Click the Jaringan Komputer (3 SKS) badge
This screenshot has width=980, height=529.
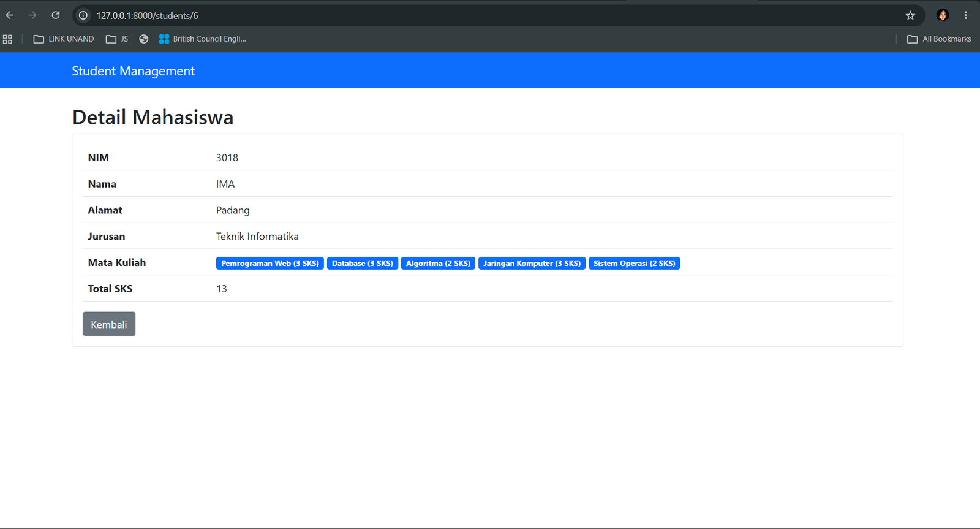click(532, 264)
